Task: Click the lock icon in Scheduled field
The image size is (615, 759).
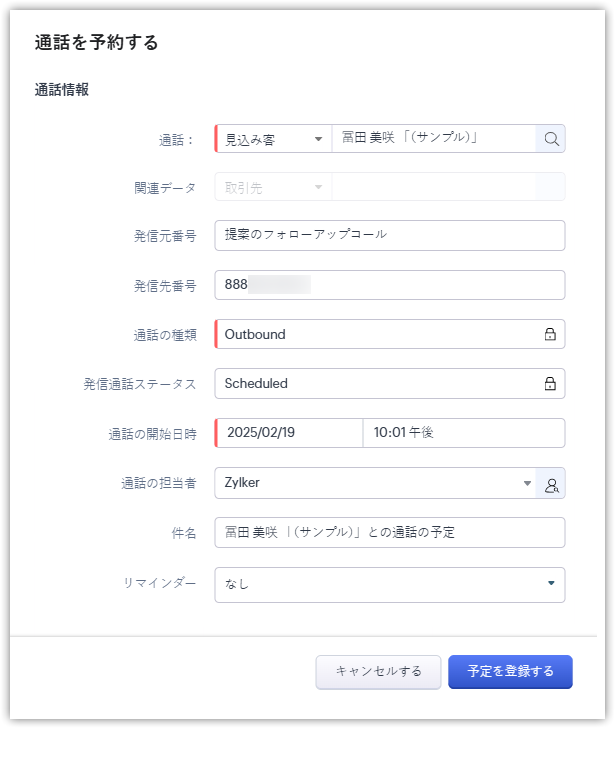Action: click(550, 383)
